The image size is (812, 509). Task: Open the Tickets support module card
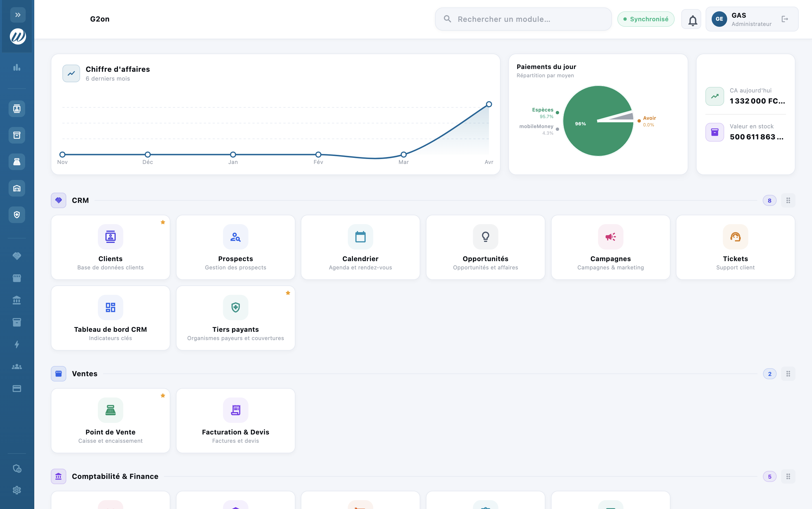[x=735, y=247]
